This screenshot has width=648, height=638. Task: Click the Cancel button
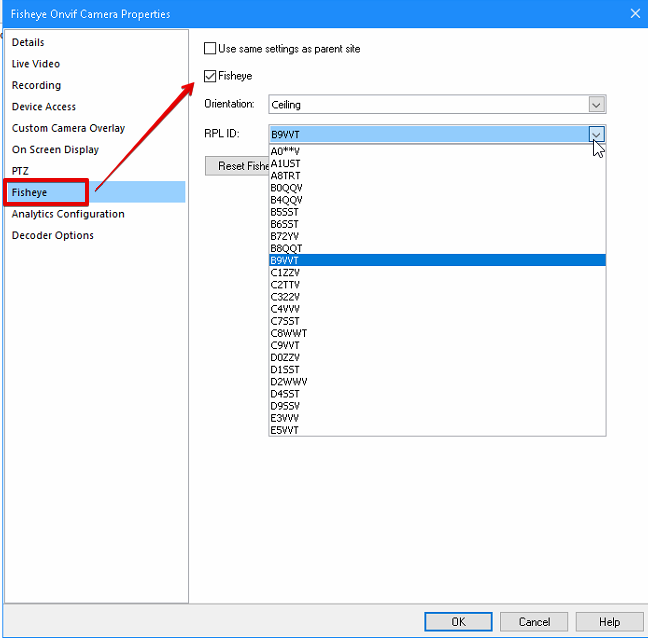click(534, 622)
